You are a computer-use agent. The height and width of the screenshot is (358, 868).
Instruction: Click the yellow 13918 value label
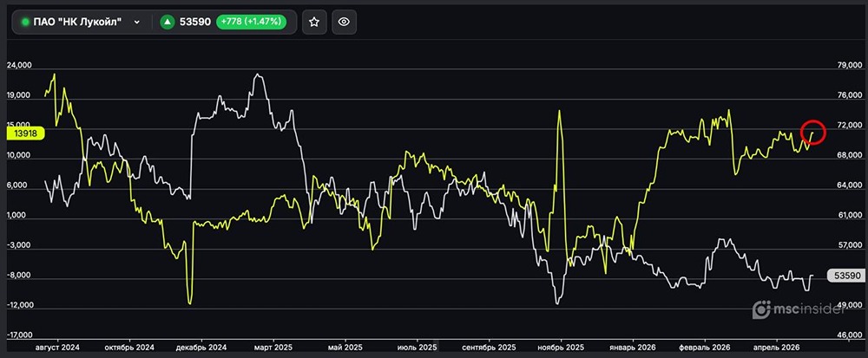[x=25, y=133]
